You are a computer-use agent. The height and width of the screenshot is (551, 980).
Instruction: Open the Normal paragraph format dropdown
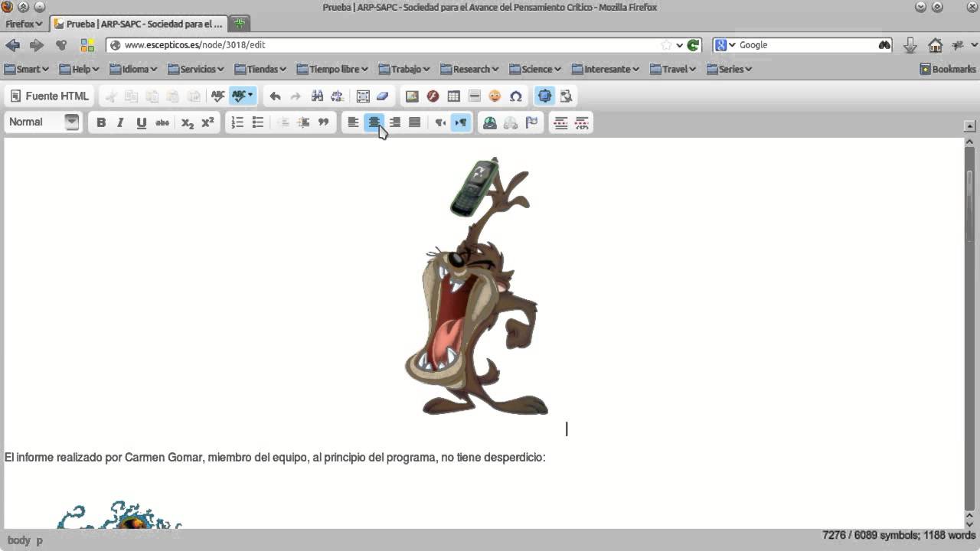point(44,122)
